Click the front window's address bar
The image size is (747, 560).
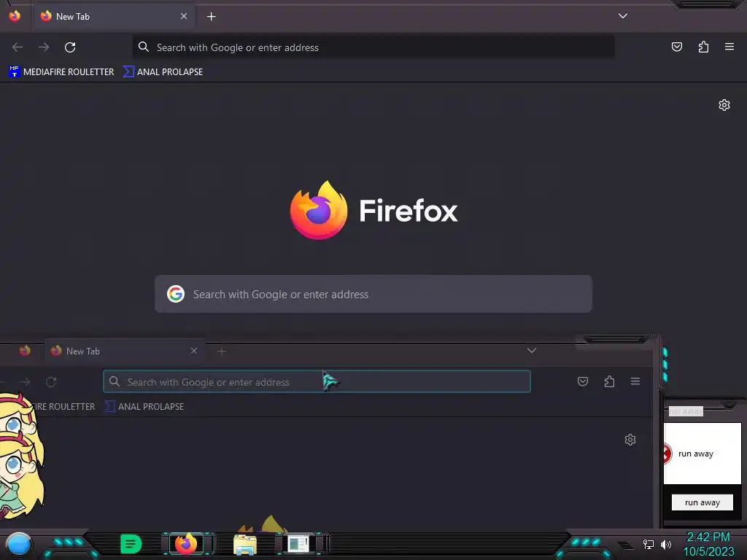pos(373,47)
